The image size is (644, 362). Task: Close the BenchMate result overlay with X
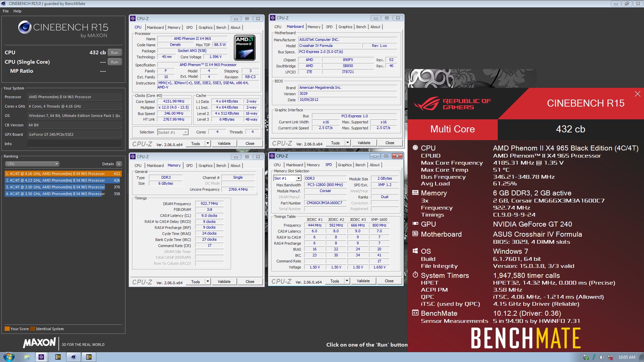pos(637,94)
